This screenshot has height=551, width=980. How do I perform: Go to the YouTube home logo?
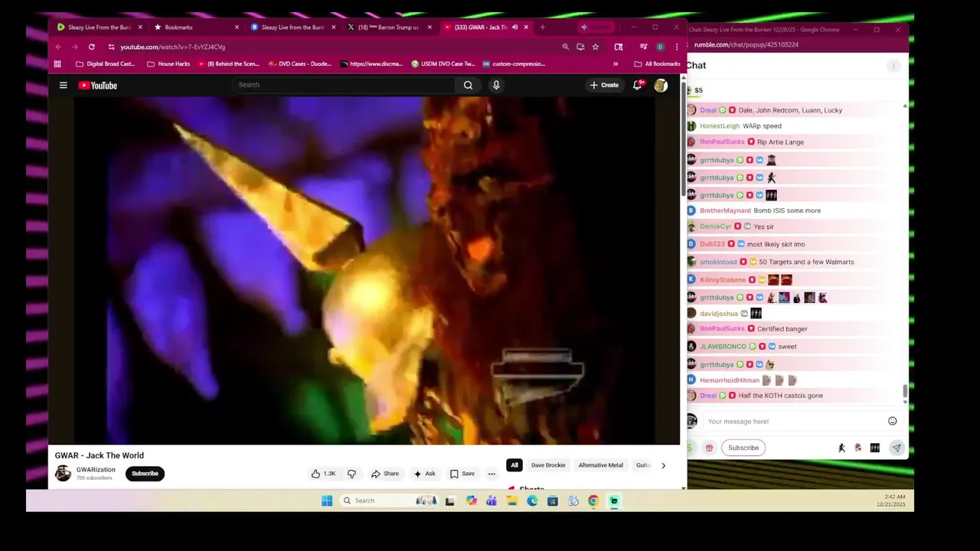[x=97, y=85]
